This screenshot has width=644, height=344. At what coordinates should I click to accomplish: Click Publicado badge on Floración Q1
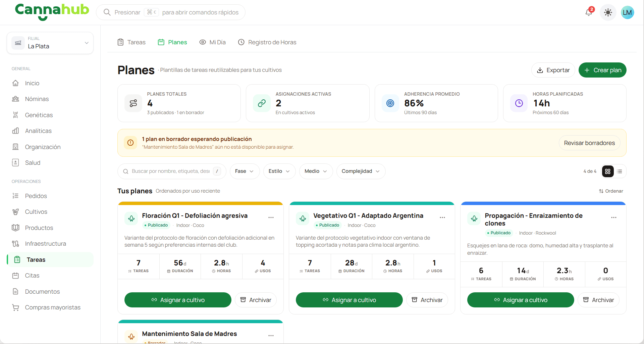pos(156,225)
